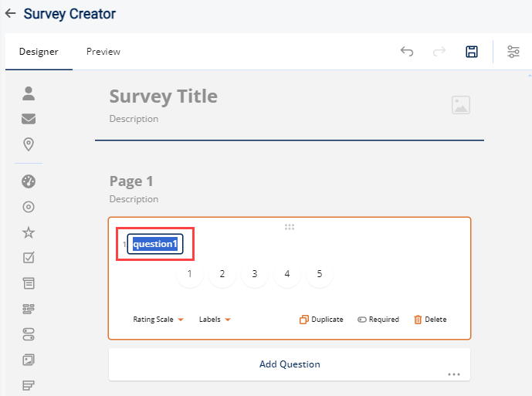Image resolution: width=532 pixels, height=396 pixels.
Task: Select the star rating icon in toolbox
Action: pos(29,232)
